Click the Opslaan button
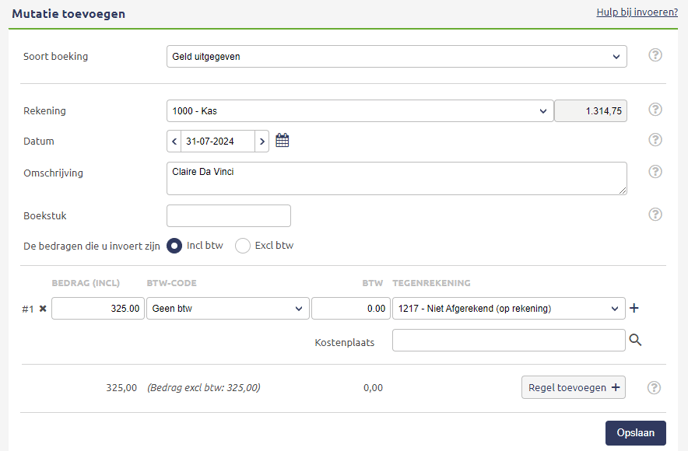688x451 pixels. pos(635,433)
